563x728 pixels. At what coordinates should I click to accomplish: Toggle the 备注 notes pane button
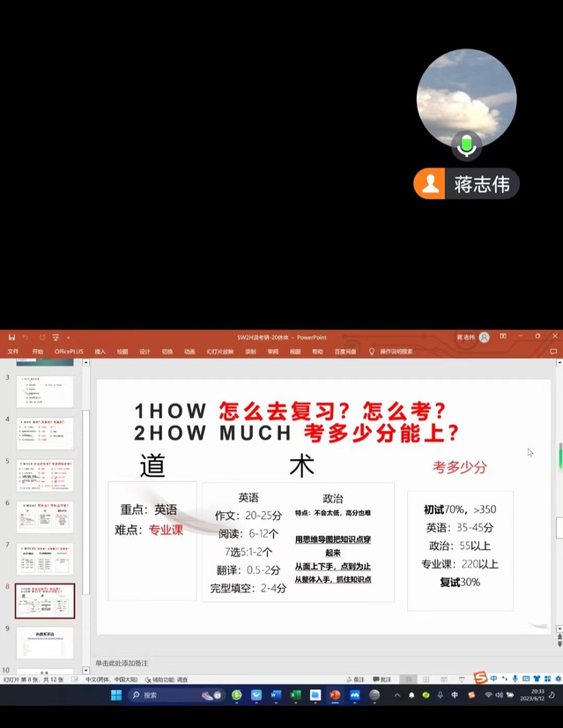354,680
